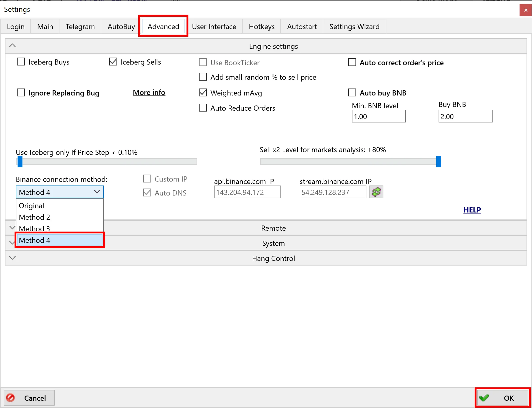Collapse the Engine settings section

(x=12, y=46)
